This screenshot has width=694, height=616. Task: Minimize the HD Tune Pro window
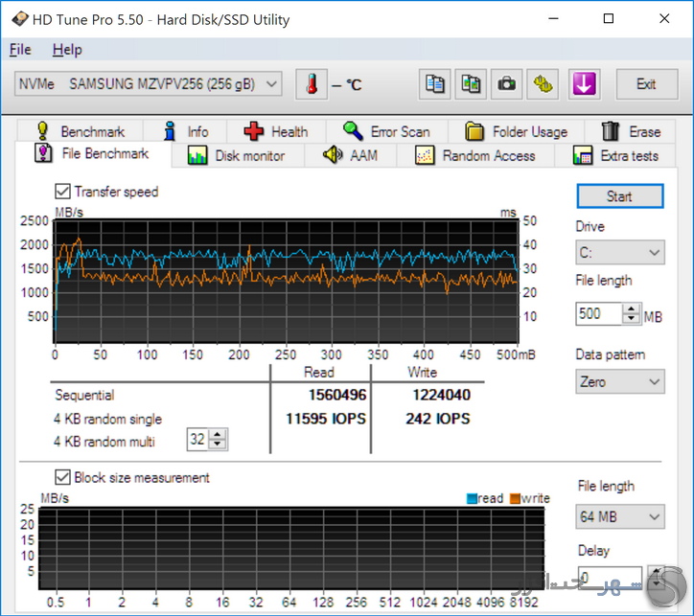(553, 18)
